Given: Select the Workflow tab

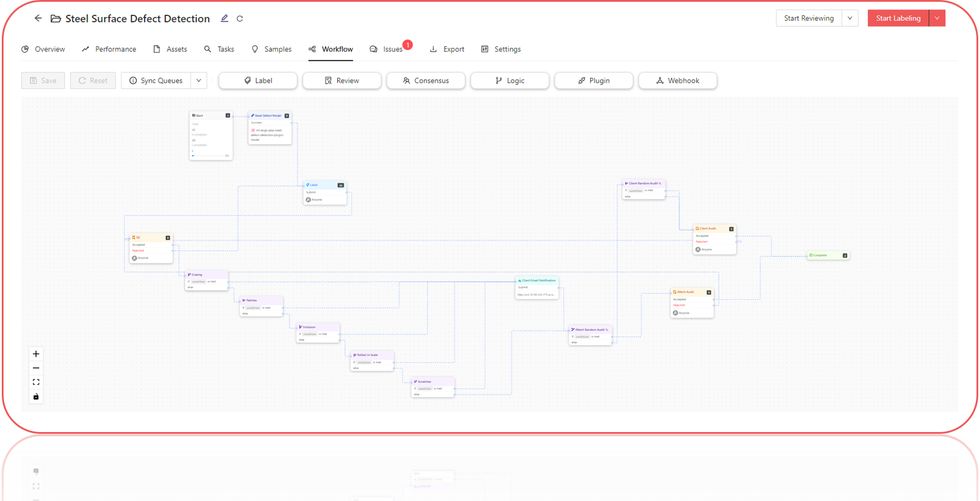Looking at the screenshot, I should click(x=331, y=49).
